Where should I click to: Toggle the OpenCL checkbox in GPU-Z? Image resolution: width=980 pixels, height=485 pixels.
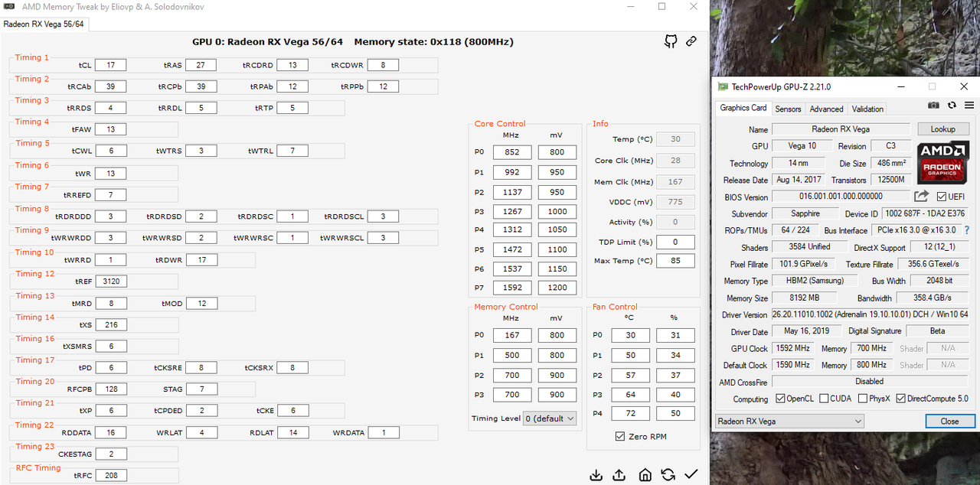[780, 399]
